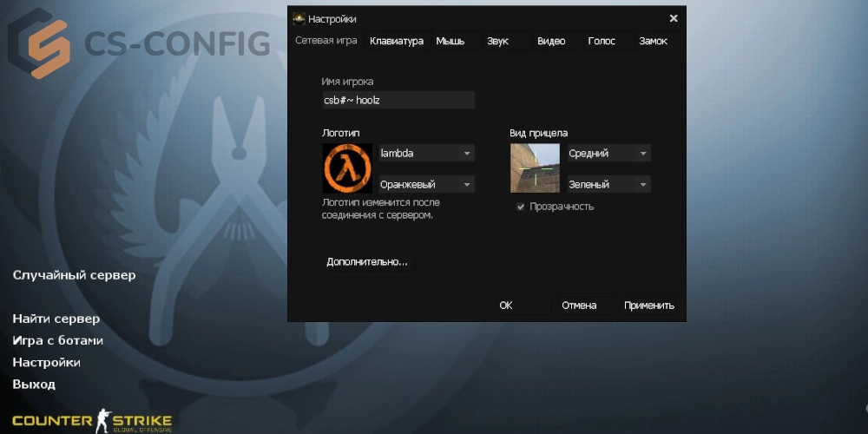Open the Мышь settings tab

pyautogui.click(x=450, y=41)
